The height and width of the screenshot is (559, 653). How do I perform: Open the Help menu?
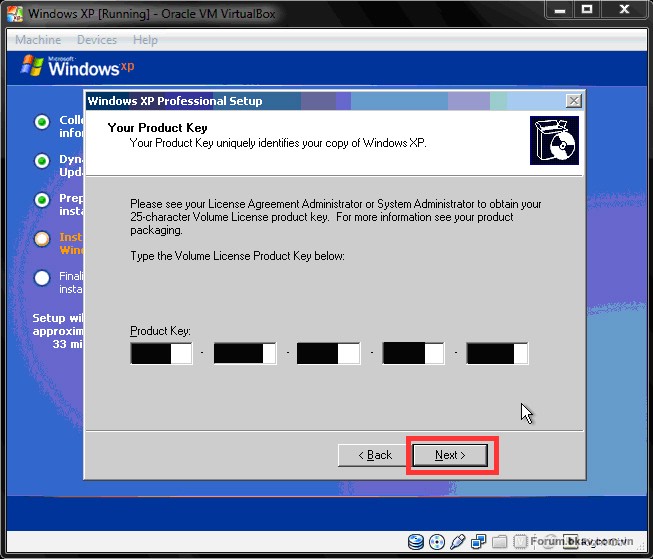(x=145, y=40)
